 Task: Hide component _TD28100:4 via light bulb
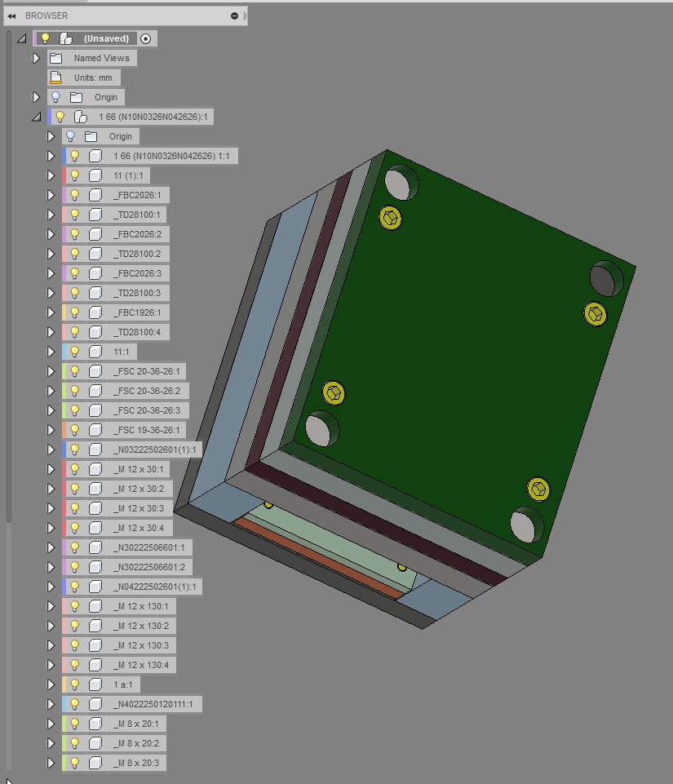coord(74,332)
